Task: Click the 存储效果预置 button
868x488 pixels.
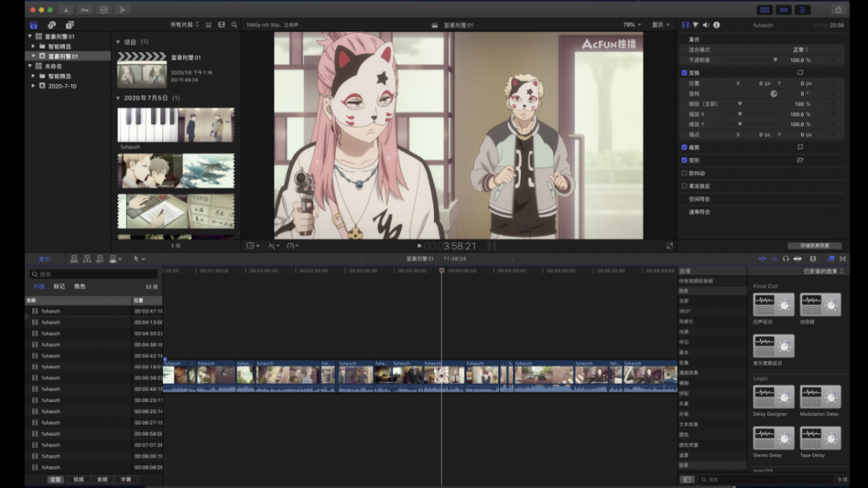Action: coord(814,246)
